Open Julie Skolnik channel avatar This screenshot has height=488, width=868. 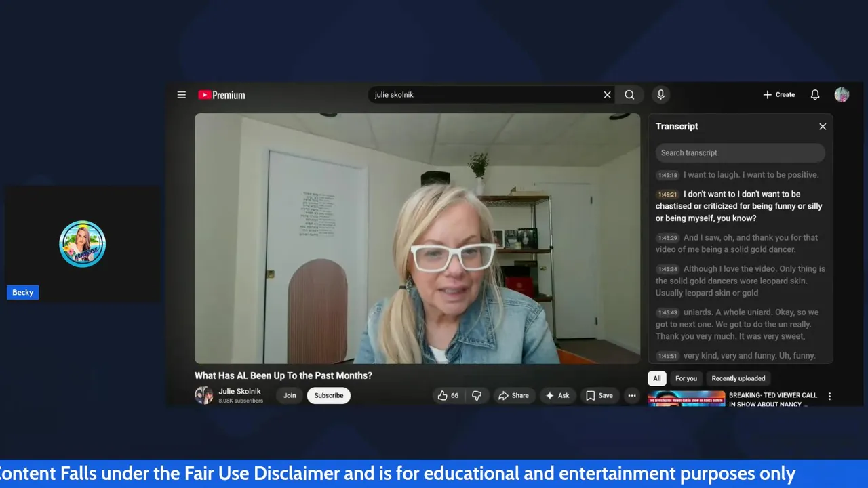click(203, 395)
